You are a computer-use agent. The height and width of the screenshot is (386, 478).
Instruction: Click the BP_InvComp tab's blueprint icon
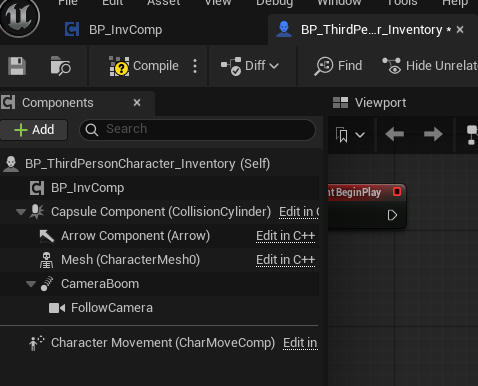click(x=72, y=29)
